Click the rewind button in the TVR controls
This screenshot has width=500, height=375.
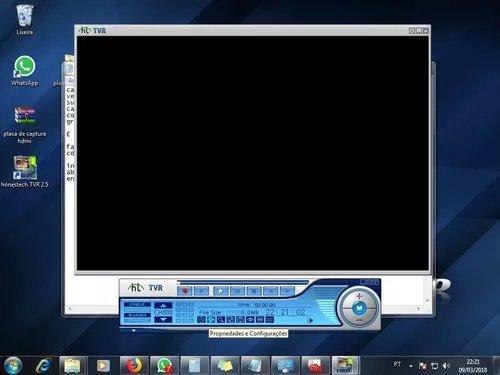pyautogui.click(x=271, y=291)
